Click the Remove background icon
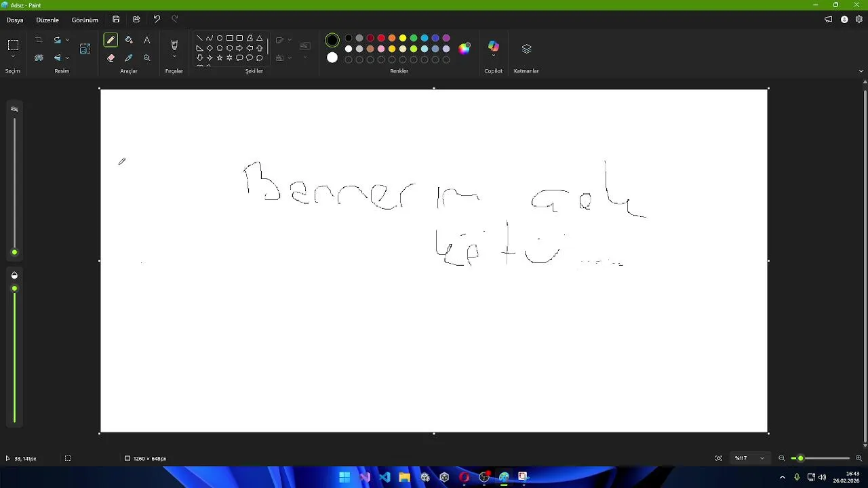Image resolution: width=868 pixels, height=488 pixels. (39, 58)
